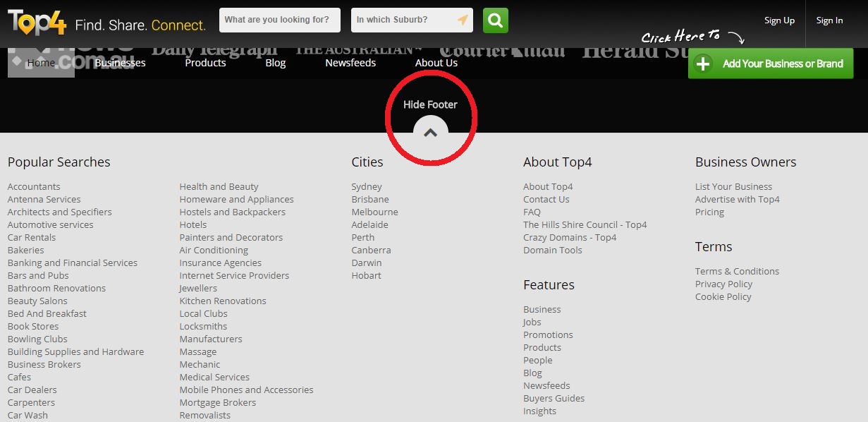Image resolution: width=868 pixels, height=422 pixels.
Task: Go to the About Us menu
Action: [436, 63]
